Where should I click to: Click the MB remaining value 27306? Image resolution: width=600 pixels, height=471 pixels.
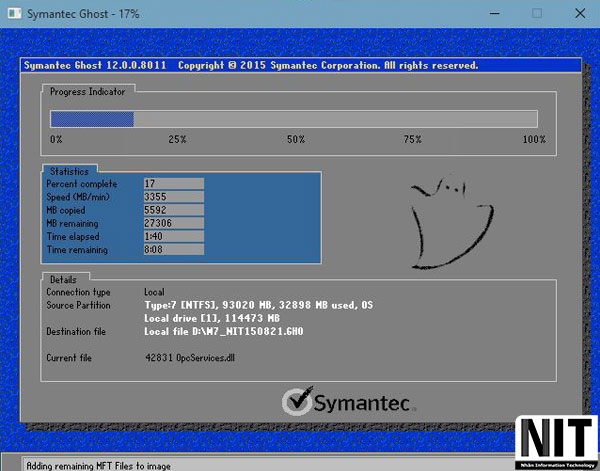[x=174, y=223]
